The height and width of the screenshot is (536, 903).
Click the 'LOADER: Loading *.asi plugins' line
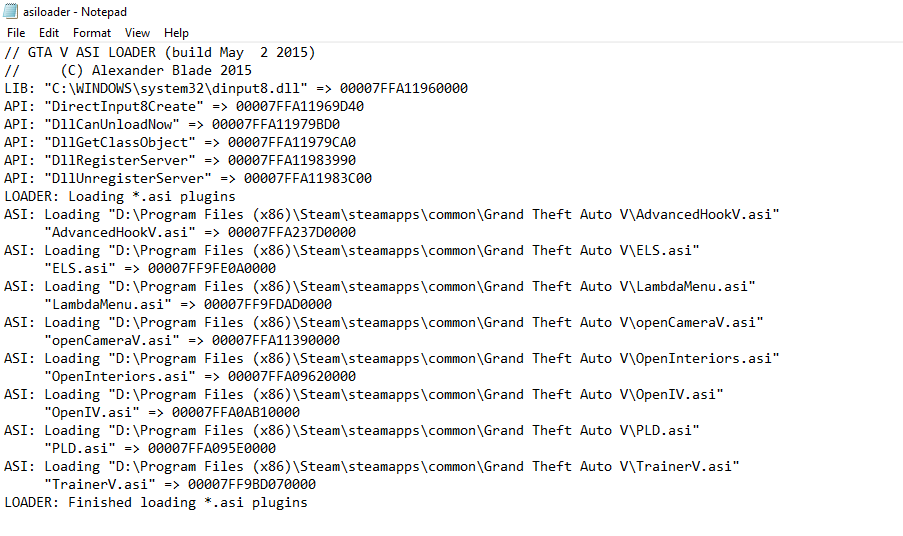pos(120,196)
